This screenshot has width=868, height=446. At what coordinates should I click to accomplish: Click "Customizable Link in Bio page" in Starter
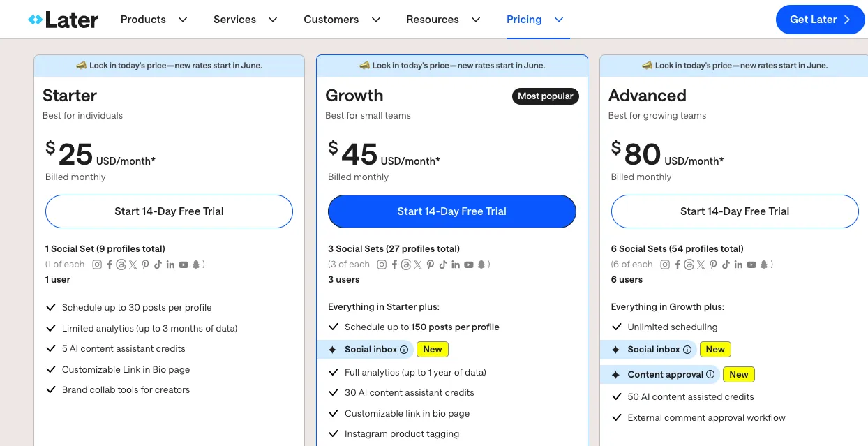[126, 370]
